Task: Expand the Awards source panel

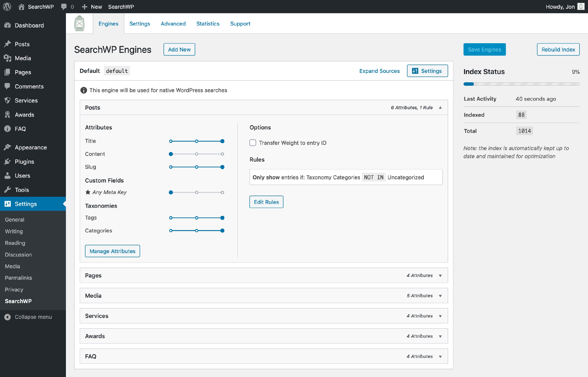Action: (440, 336)
